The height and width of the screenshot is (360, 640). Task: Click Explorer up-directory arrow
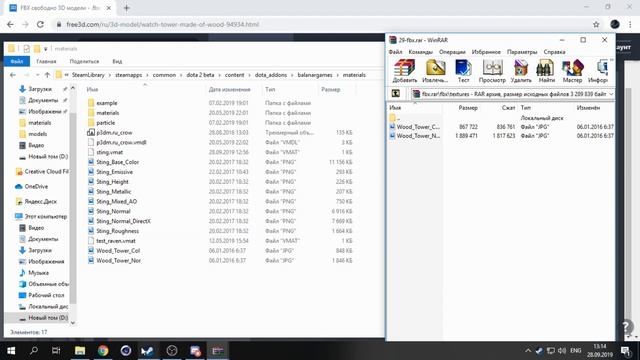(x=47, y=75)
